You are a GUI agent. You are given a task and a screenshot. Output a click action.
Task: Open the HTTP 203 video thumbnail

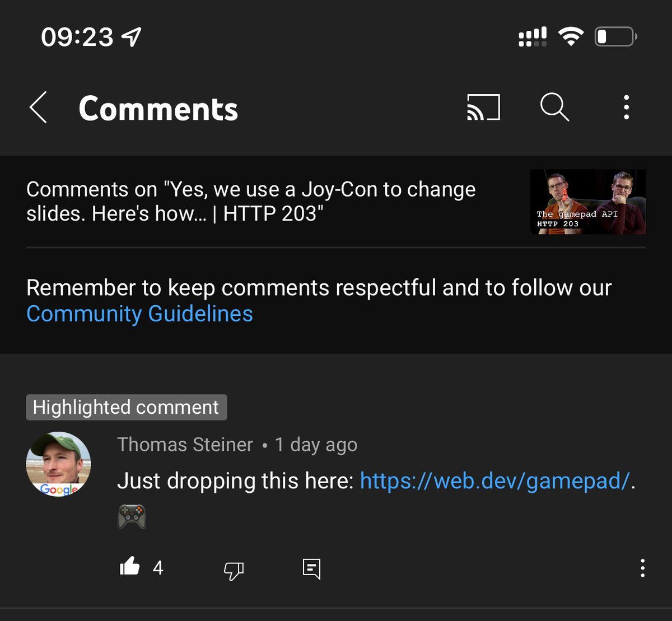588,202
